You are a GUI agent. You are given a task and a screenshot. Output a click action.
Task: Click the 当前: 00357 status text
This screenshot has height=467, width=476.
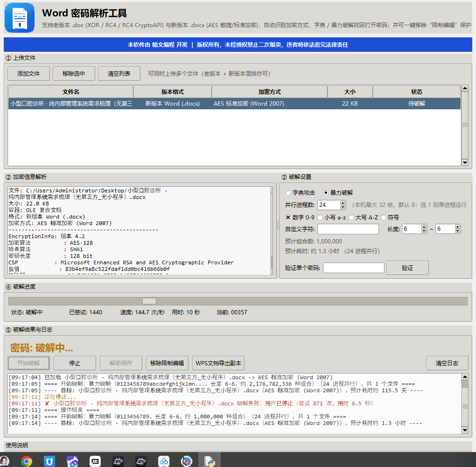(x=231, y=312)
